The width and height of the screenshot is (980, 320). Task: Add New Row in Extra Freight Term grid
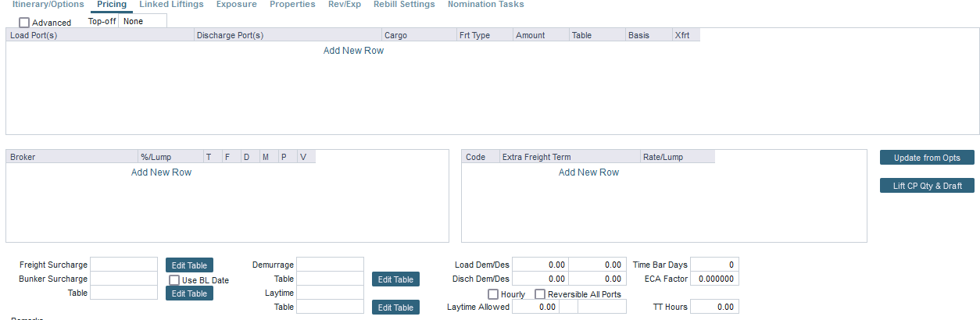coord(588,172)
